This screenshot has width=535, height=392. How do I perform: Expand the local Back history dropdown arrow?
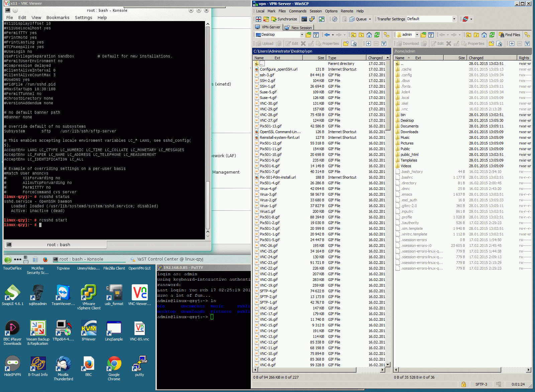pos(332,35)
